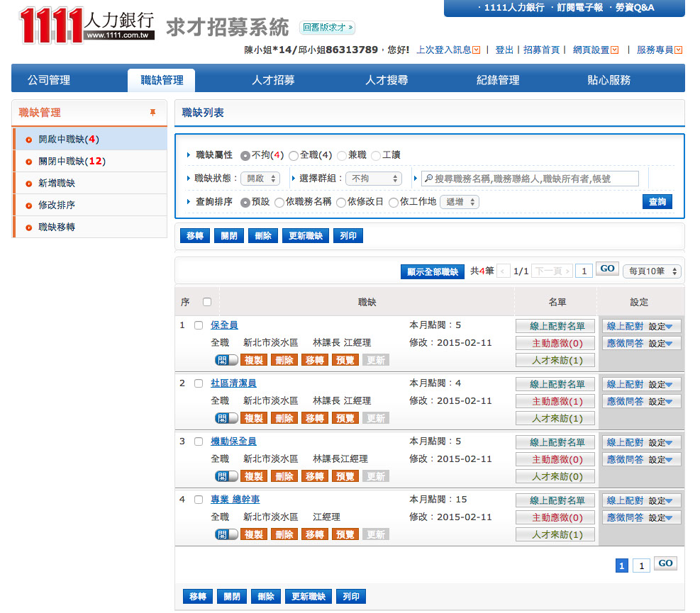The width and height of the screenshot is (700, 613).
Task: Click the dropdown arrow icon next to 服務專員
Action: click(678, 50)
